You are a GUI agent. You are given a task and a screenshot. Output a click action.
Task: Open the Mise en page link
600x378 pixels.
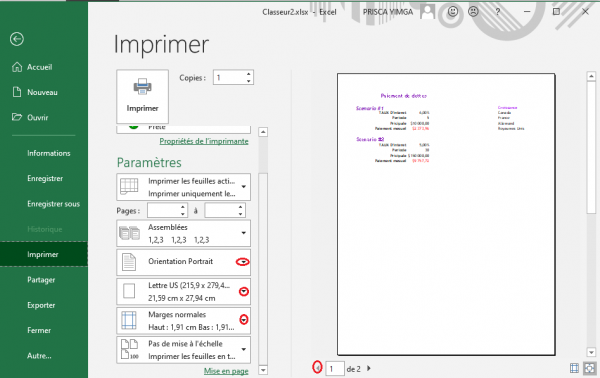point(226,371)
